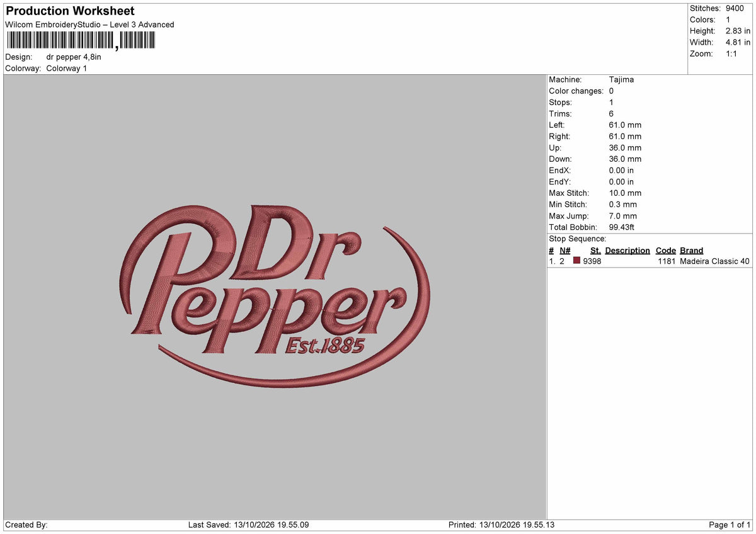This screenshot has width=756, height=534.
Task: Select the Colors value 1
Action: pos(728,20)
